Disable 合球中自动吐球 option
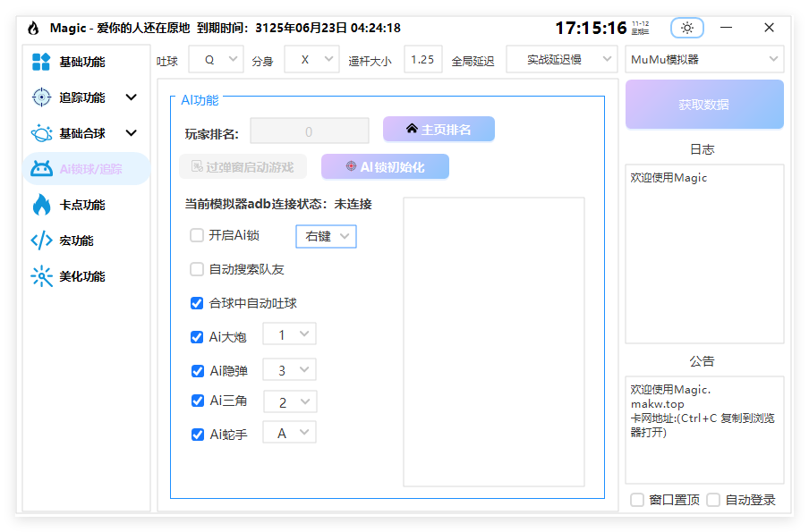This screenshot has height=532, width=809. click(196, 303)
